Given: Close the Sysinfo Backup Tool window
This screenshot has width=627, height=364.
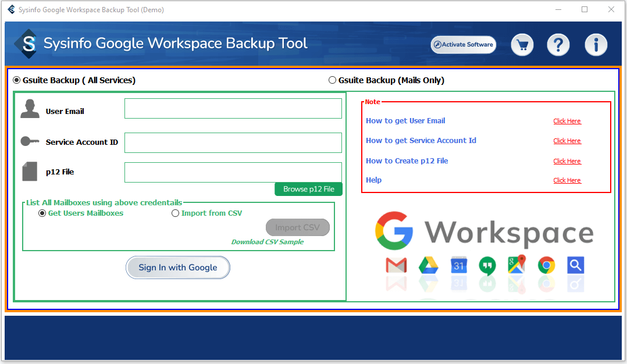Looking at the screenshot, I should pos(611,9).
